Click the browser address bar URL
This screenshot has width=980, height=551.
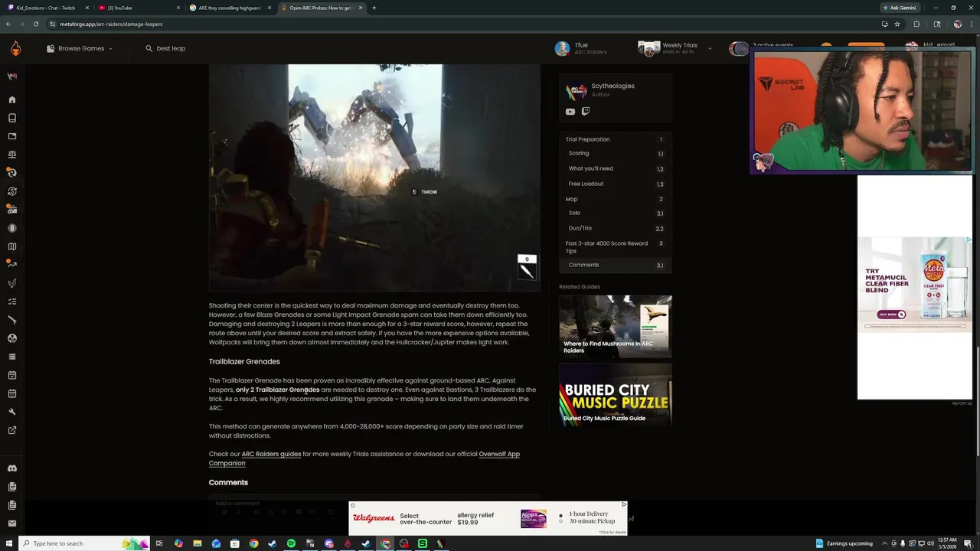coord(111,24)
